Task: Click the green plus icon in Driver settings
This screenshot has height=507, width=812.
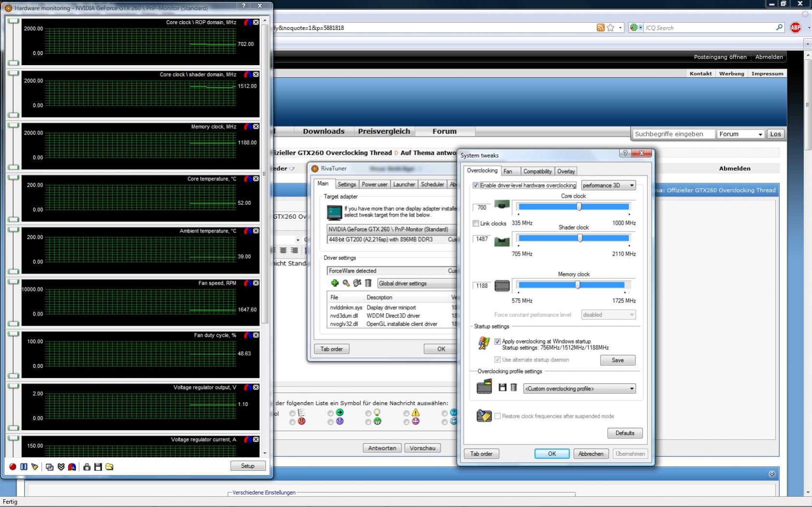Action: (x=334, y=283)
